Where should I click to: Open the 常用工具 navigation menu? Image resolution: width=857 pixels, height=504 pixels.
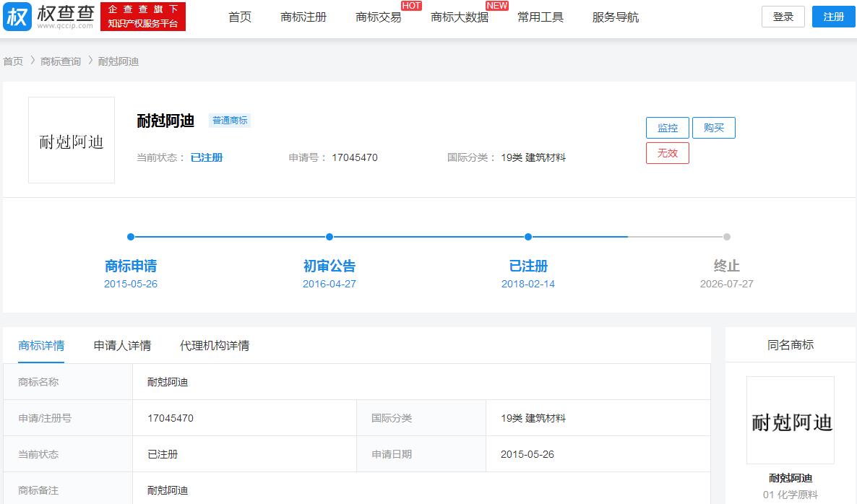541,17
